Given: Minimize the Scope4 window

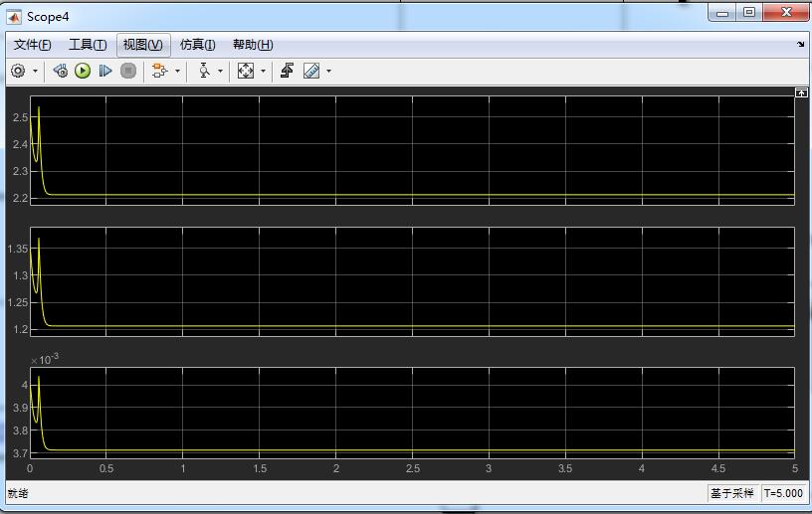Looking at the screenshot, I should (722, 12).
